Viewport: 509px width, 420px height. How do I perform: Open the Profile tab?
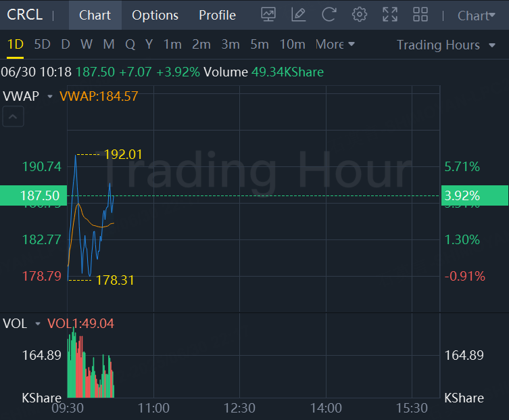[x=217, y=15]
